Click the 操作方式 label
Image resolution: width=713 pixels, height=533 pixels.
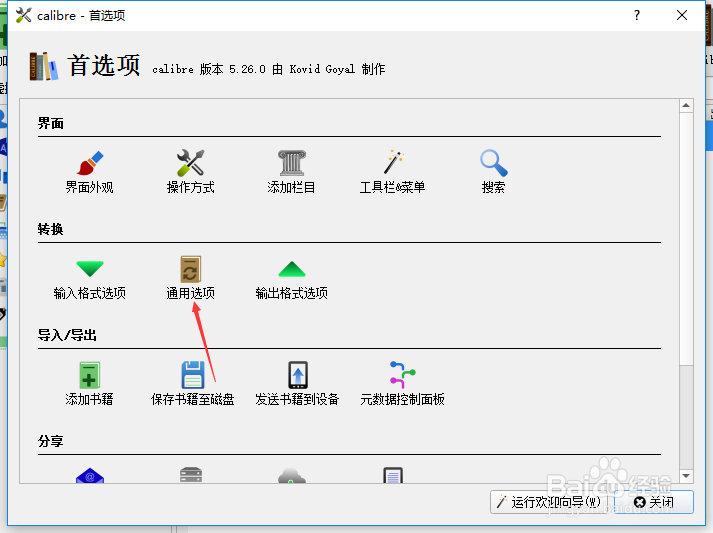pos(191,187)
